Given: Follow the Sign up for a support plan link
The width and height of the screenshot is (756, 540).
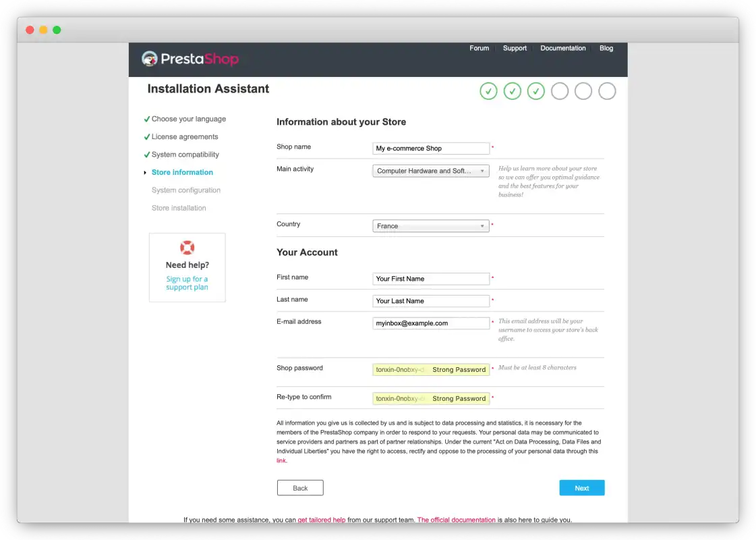Looking at the screenshot, I should pyautogui.click(x=187, y=283).
